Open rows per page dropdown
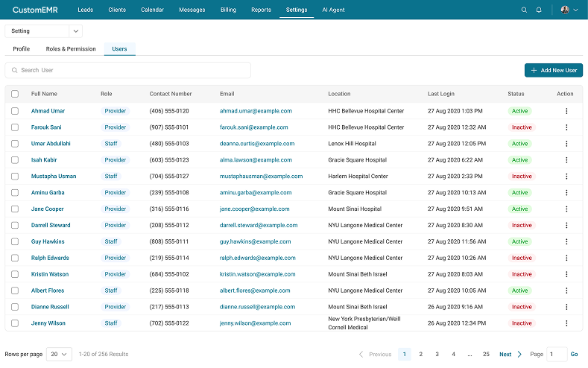Viewport: 588px width, 368px height. (60, 355)
